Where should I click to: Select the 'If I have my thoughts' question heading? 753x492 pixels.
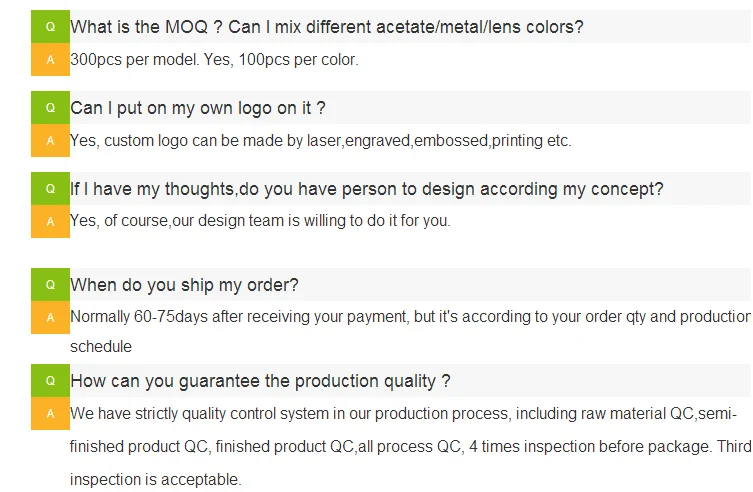pos(366,189)
